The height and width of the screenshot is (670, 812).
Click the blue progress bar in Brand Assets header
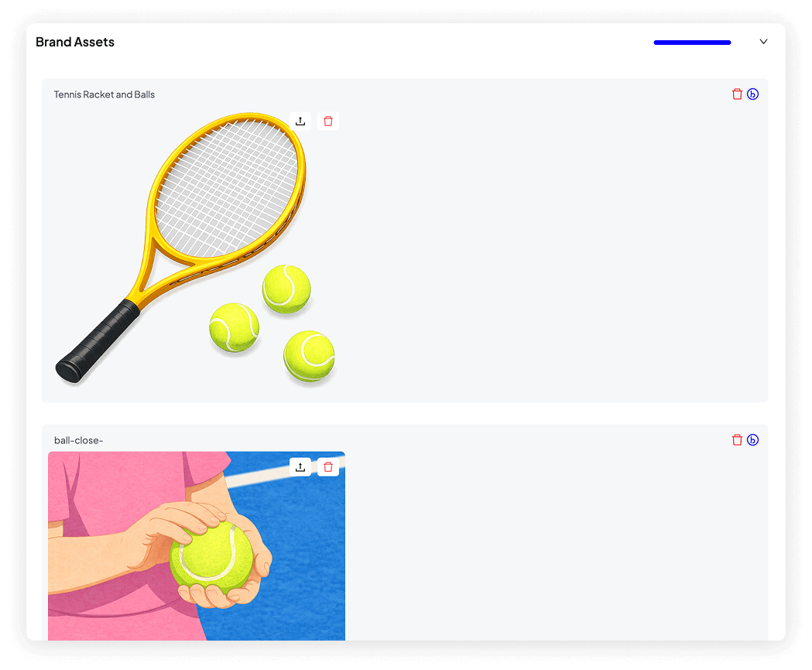coord(692,43)
